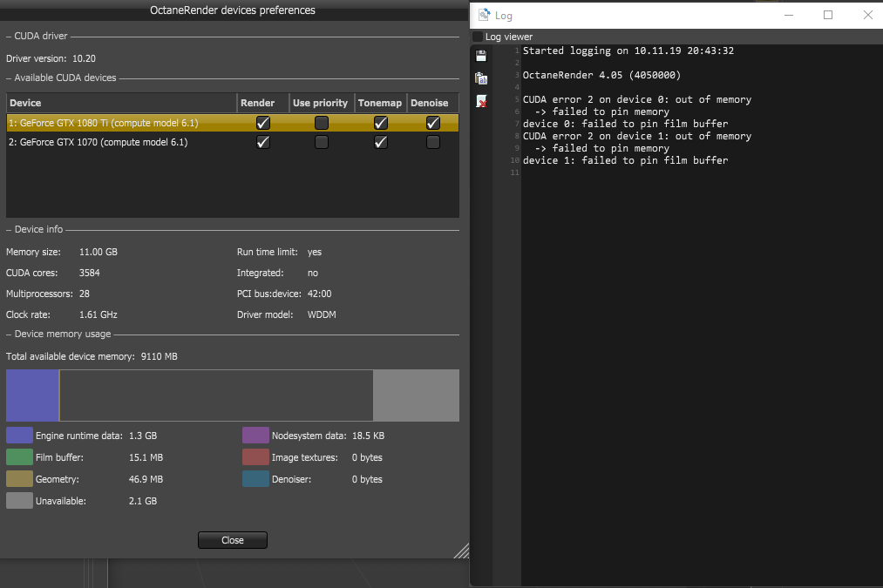Screen dimensions: 883x588
Task: Minimize the Log window
Action: (789, 15)
